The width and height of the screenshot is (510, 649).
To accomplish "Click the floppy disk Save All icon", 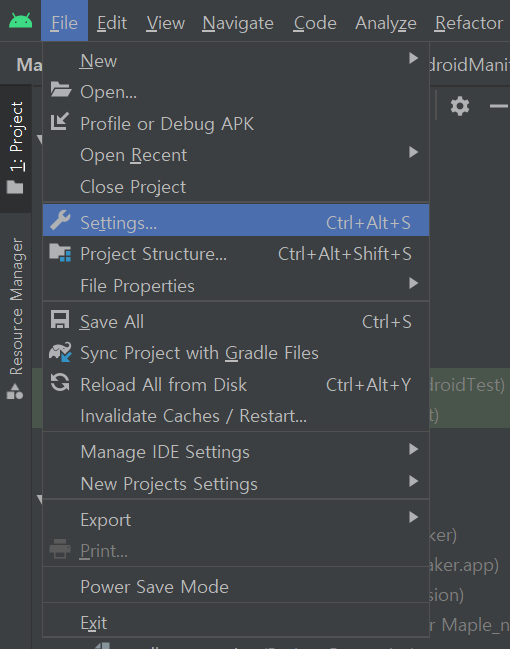I will click(60, 320).
